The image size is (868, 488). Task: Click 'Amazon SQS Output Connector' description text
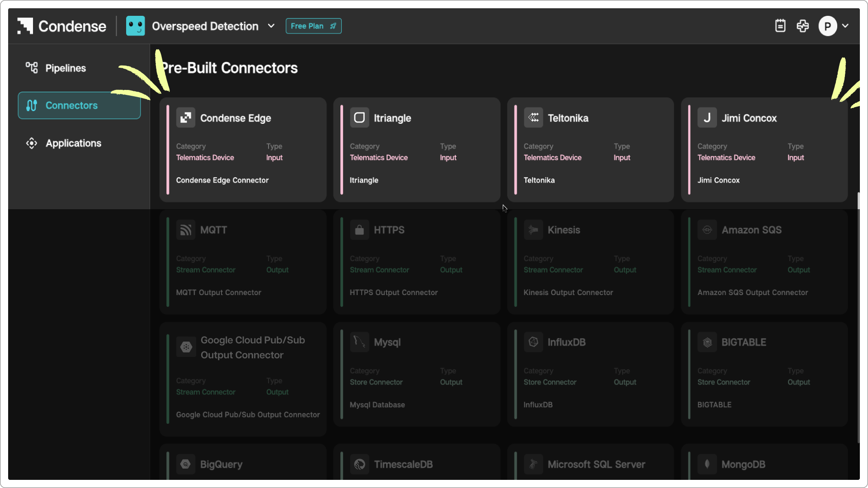click(x=753, y=293)
